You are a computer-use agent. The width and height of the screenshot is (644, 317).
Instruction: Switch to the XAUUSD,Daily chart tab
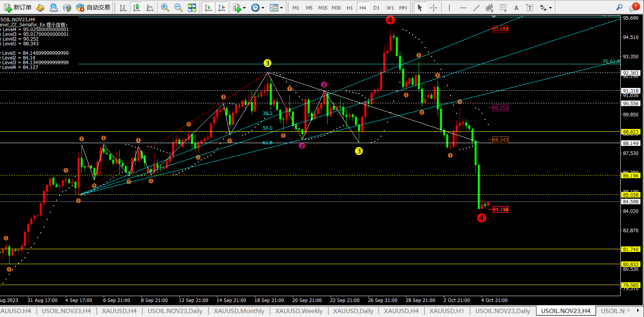pyautogui.click(x=353, y=311)
